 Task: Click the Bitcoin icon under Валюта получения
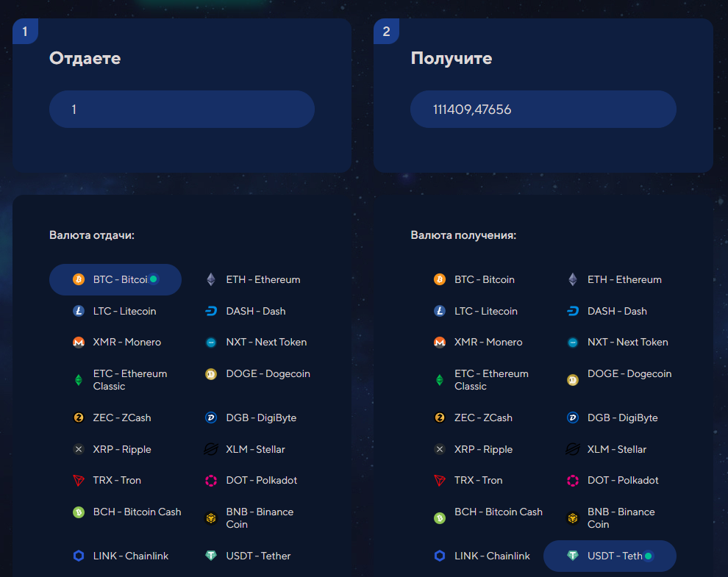[440, 279]
